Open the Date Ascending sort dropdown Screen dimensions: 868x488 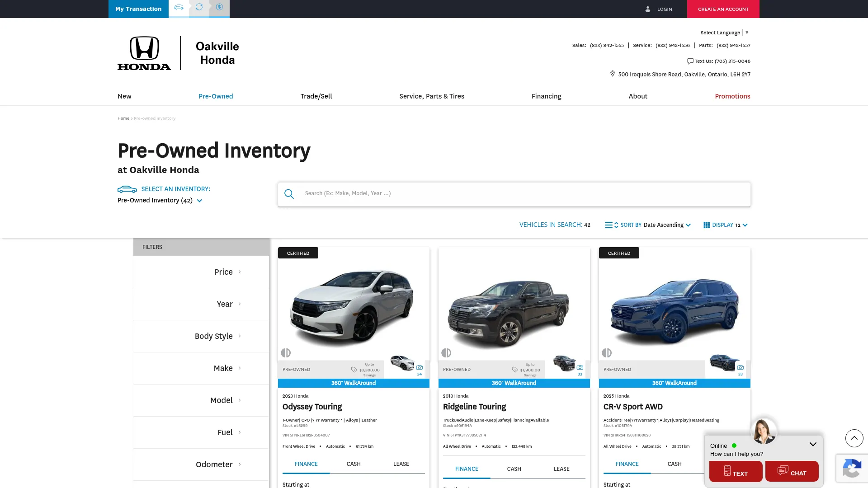[667, 225]
